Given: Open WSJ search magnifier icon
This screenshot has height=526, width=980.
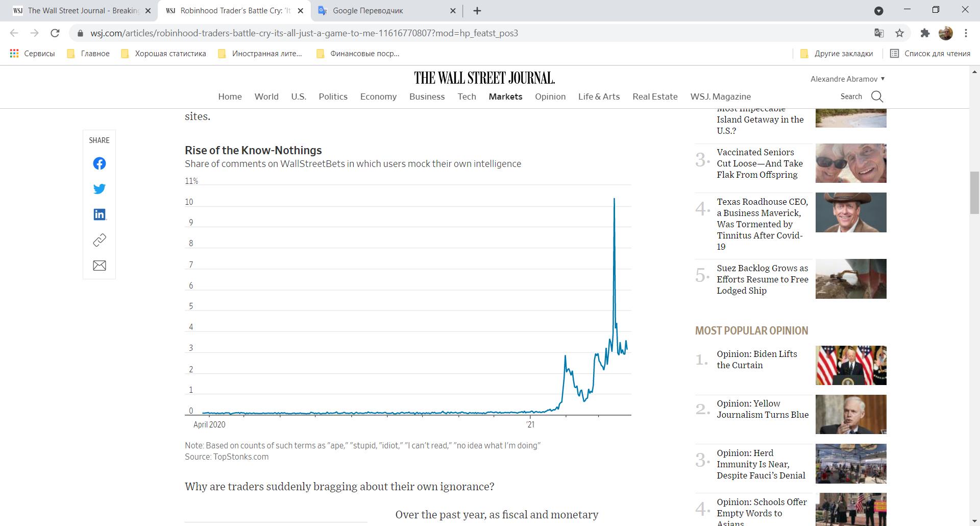Looking at the screenshot, I should point(877,97).
